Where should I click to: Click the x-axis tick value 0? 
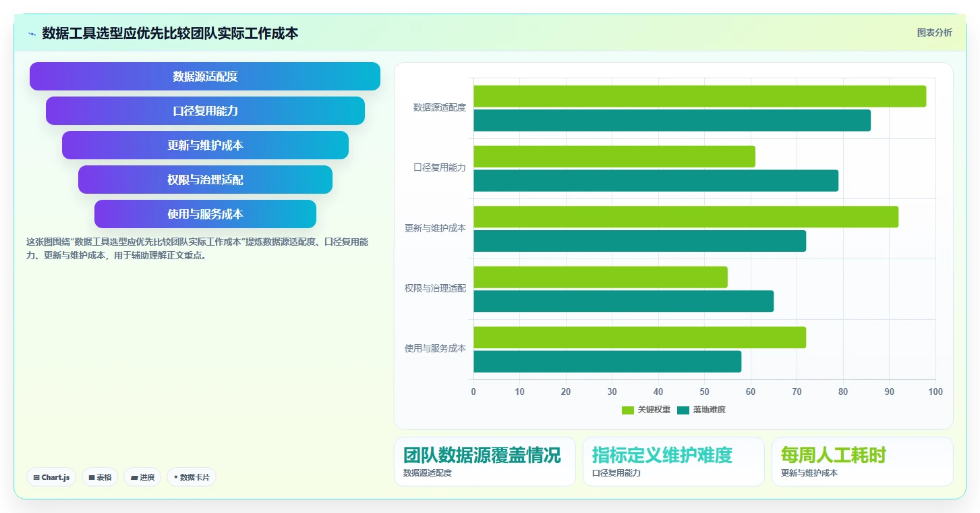473,391
